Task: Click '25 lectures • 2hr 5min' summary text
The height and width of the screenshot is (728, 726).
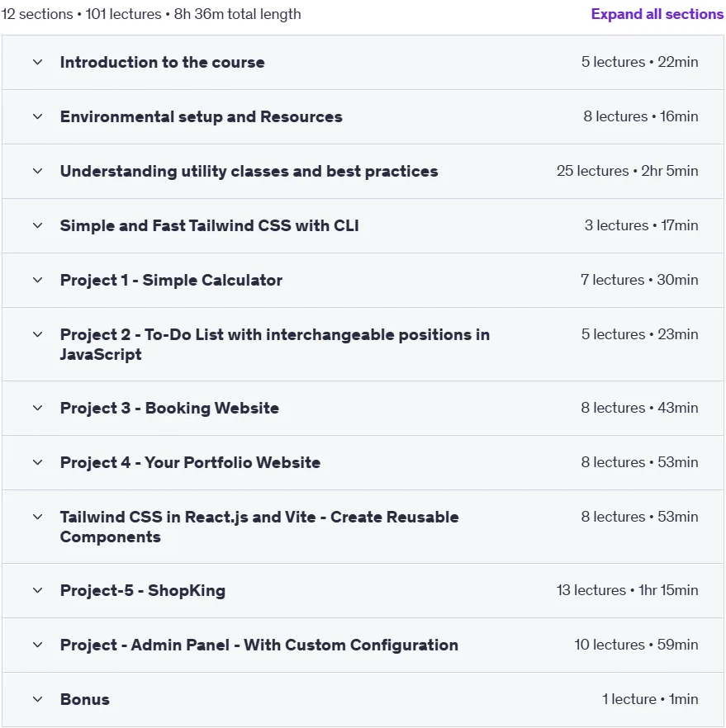Action: coord(627,171)
